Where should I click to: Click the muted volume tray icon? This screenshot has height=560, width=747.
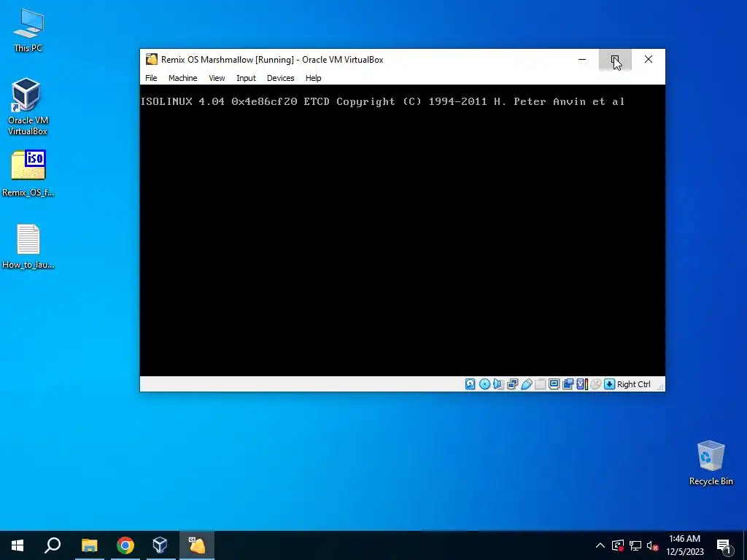(x=653, y=545)
